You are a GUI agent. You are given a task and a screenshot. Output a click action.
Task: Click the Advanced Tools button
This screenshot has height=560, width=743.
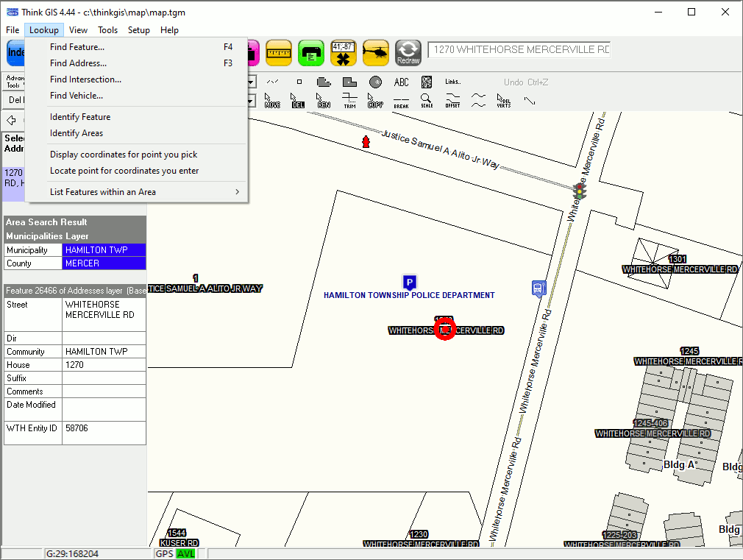(x=14, y=82)
